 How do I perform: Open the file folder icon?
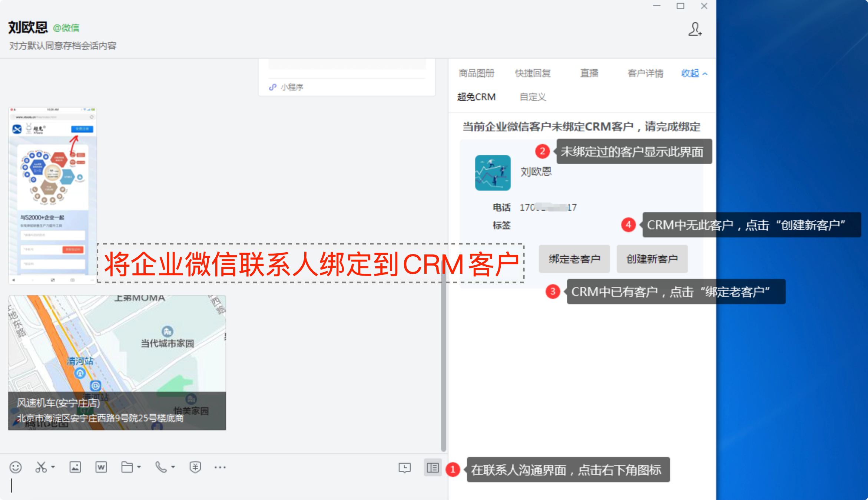pyautogui.click(x=127, y=467)
